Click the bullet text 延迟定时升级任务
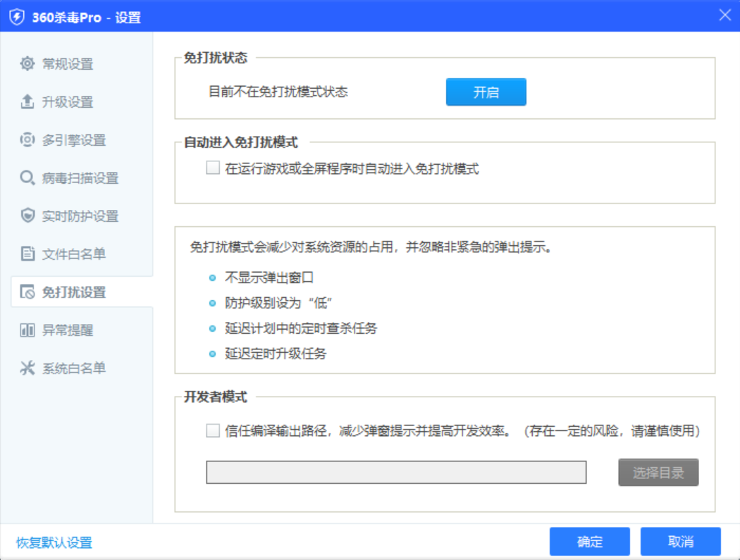The width and height of the screenshot is (740, 560). click(276, 354)
